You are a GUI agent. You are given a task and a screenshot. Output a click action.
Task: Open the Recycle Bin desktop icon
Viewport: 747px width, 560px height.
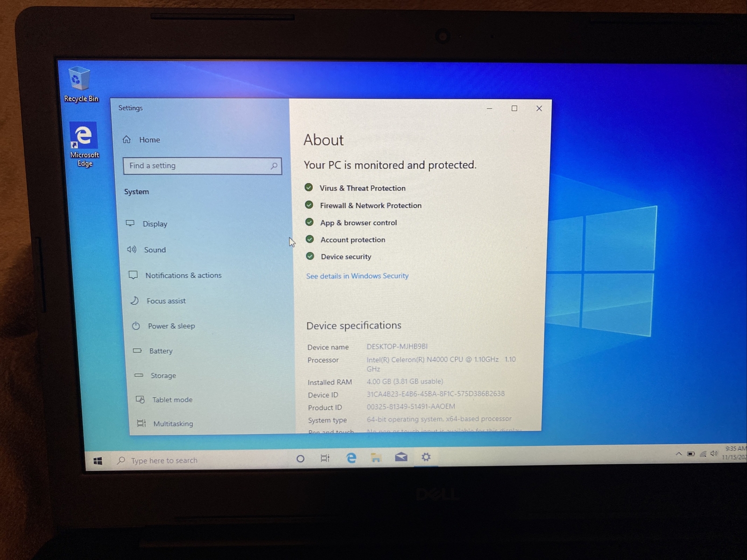pyautogui.click(x=80, y=84)
